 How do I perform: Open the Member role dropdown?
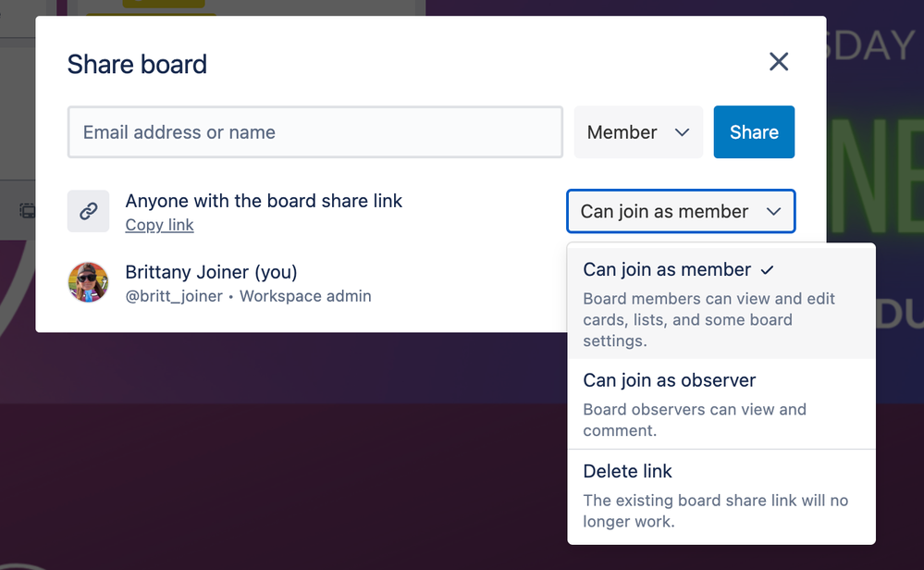[x=638, y=132]
